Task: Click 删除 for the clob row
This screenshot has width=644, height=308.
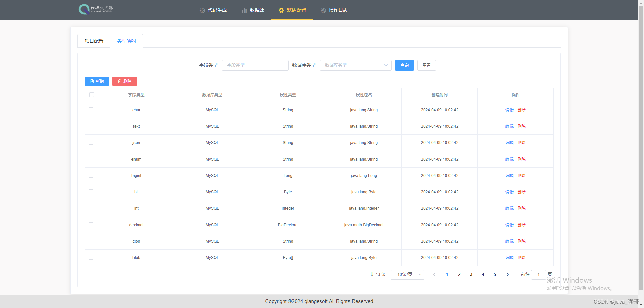Action: [x=521, y=241]
